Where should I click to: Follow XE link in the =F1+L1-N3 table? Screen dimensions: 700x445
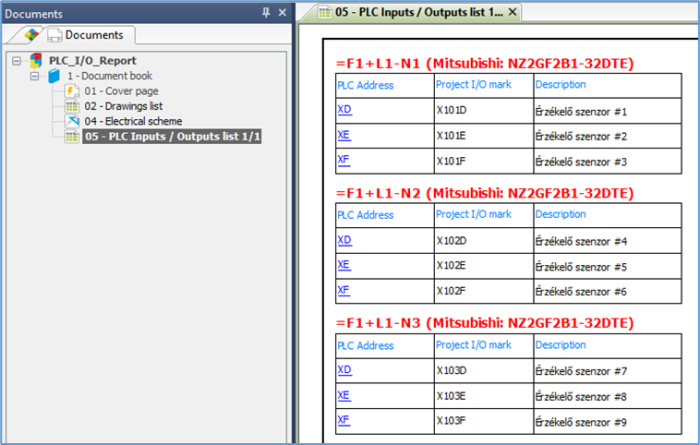point(344,395)
